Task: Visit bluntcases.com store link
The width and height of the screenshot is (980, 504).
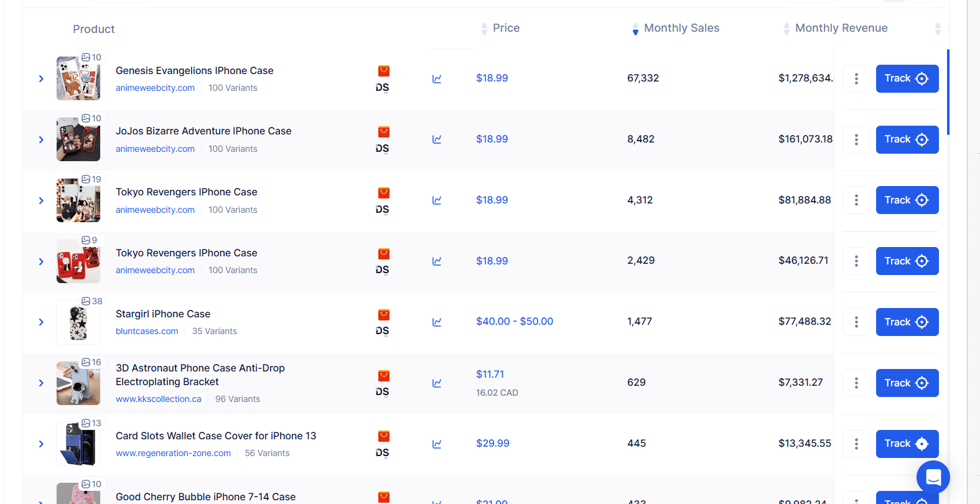Action: (147, 332)
